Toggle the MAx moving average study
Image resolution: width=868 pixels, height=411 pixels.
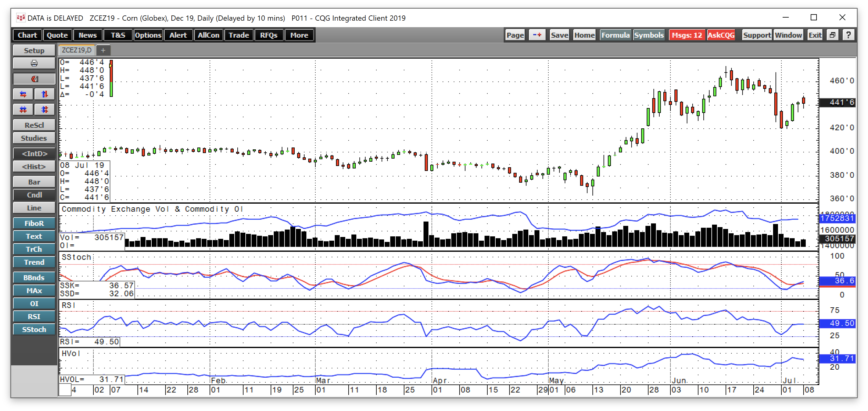[34, 291]
